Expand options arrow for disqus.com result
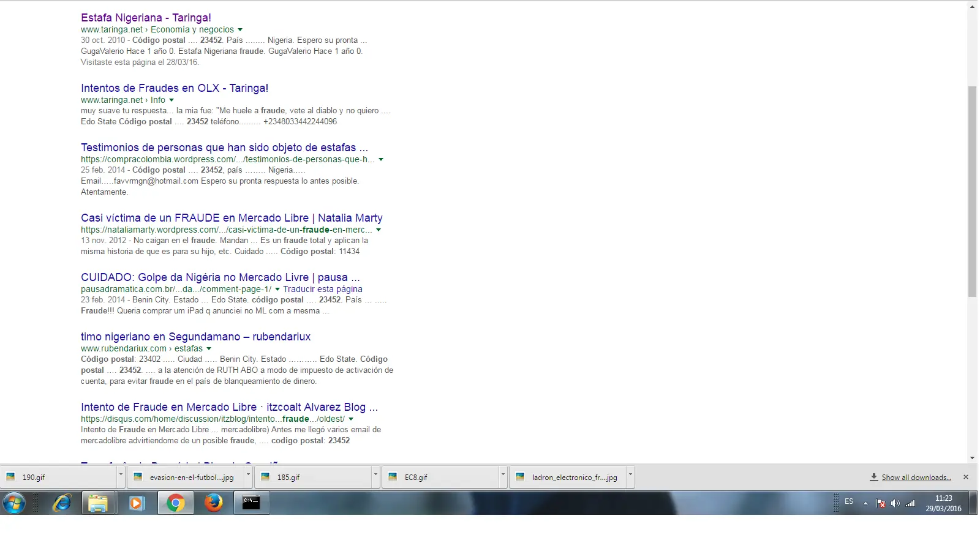This screenshot has width=980, height=551. [351, 419]
